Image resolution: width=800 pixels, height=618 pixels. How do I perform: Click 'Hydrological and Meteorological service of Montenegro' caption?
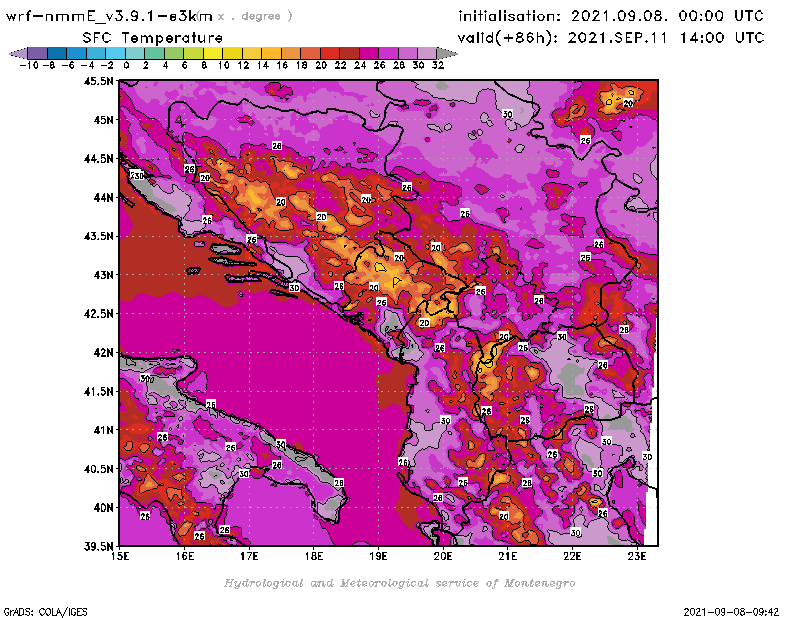click(x=399, y=583)
